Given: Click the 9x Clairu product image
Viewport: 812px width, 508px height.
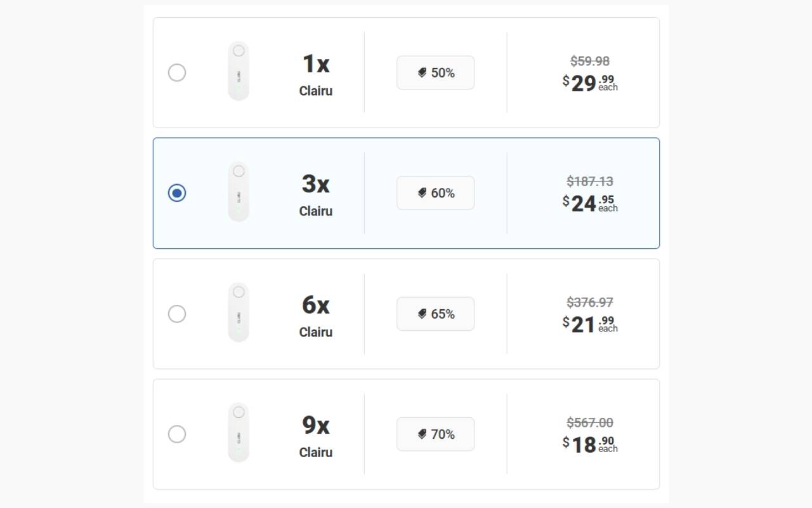Looking at the screenshot, I should (239, 433).
